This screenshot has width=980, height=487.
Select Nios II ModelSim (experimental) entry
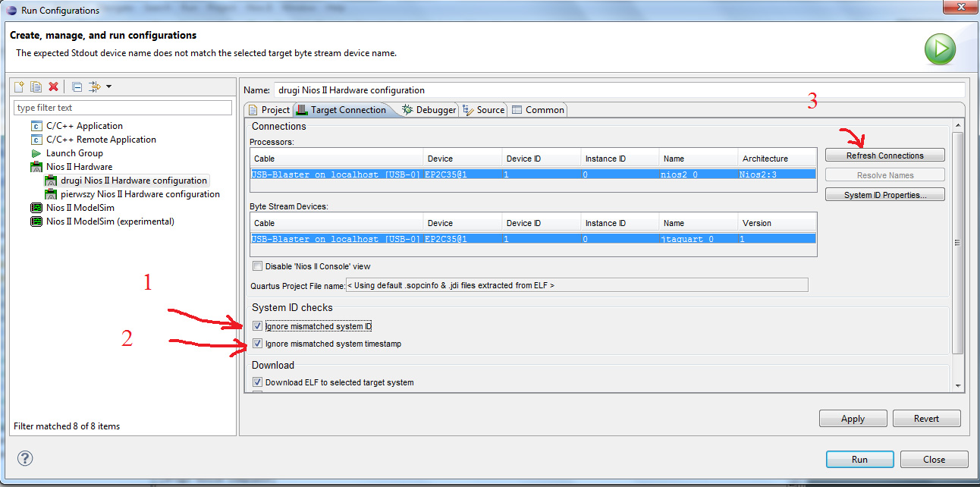tap(110, 222)
